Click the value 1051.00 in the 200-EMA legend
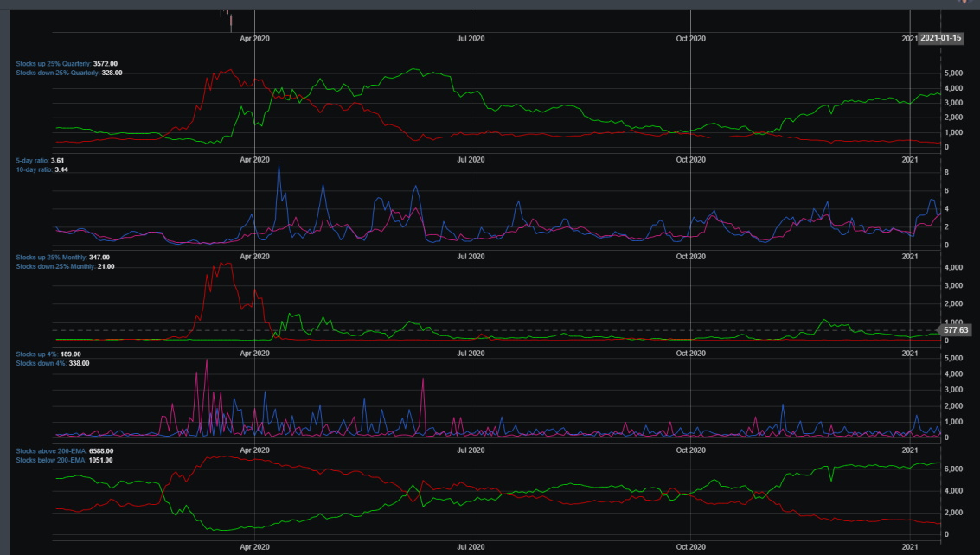980x555 pixels. 100,461
